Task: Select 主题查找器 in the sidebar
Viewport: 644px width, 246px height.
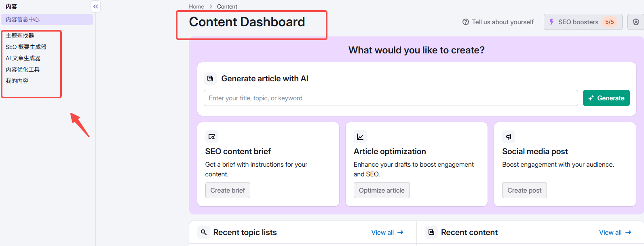Action: [x=20, y=36]
